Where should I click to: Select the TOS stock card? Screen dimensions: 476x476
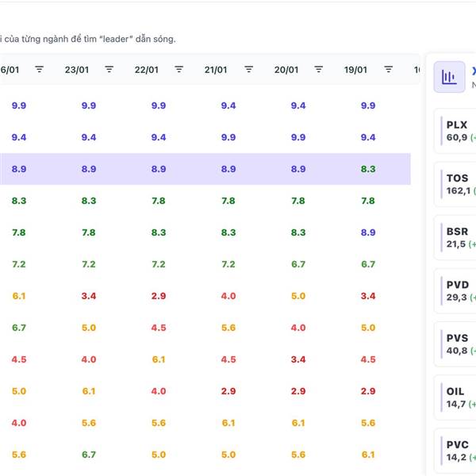pos(458,185)
